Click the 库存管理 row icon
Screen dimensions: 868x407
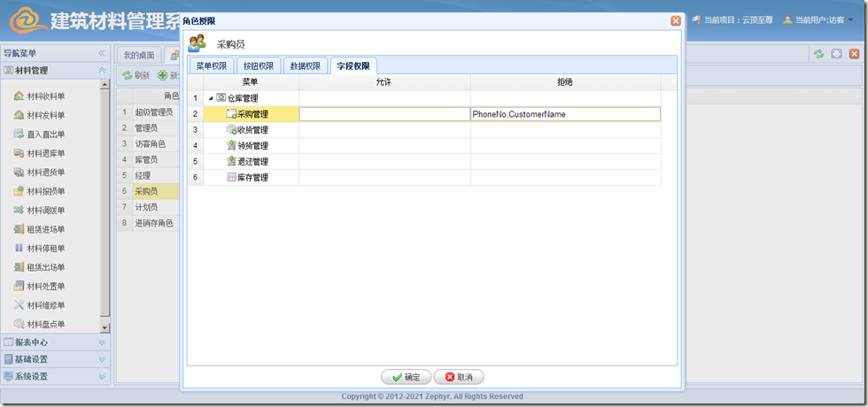(x=231, y=178)
